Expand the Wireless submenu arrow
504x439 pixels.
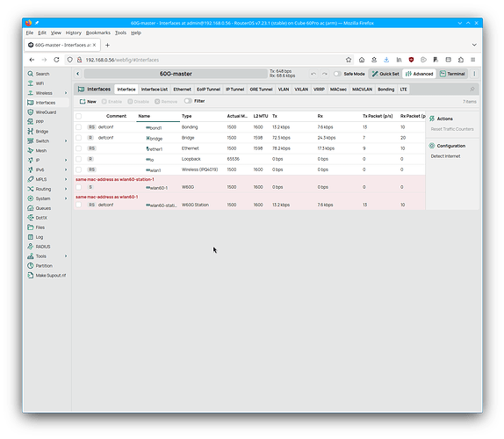[66, 93]
